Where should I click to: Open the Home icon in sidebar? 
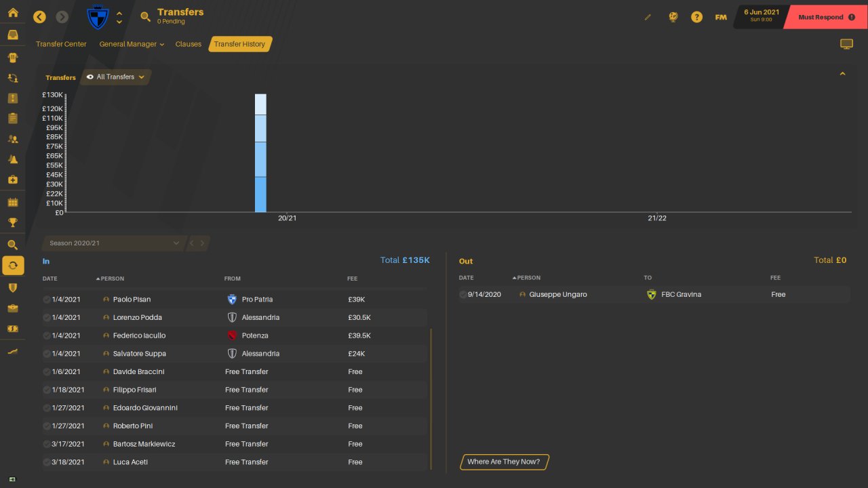(x=13, y=12)
